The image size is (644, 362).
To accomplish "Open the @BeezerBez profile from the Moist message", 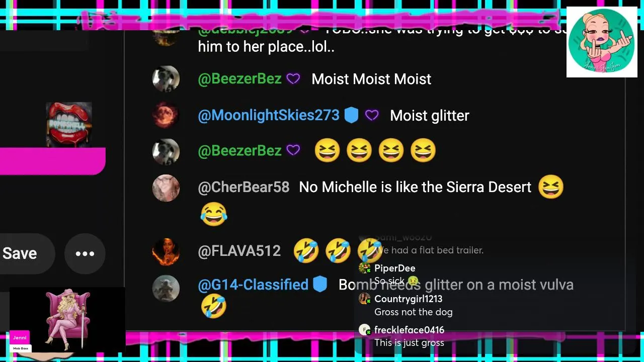I will pos(239,79).
